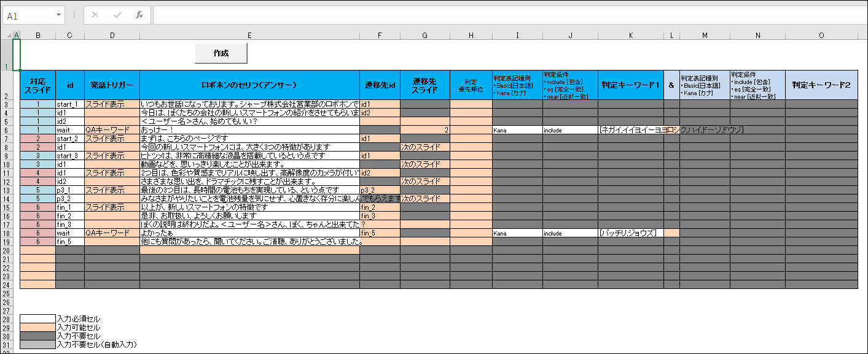Image resolution: width=868 pixels, height=354 pixels.
Task: Select the <ユーザー名>さん、始めてもいい? cell
Action: [249, 121]
